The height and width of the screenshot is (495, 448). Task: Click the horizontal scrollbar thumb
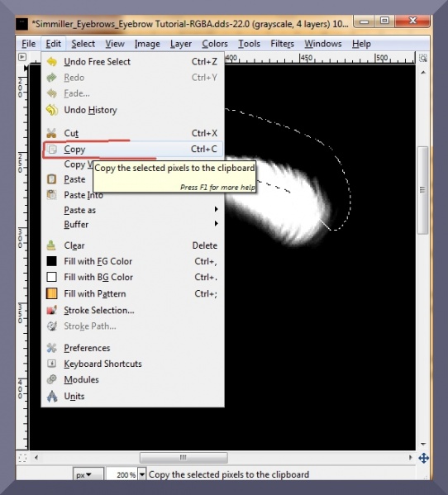pos(183,458)
